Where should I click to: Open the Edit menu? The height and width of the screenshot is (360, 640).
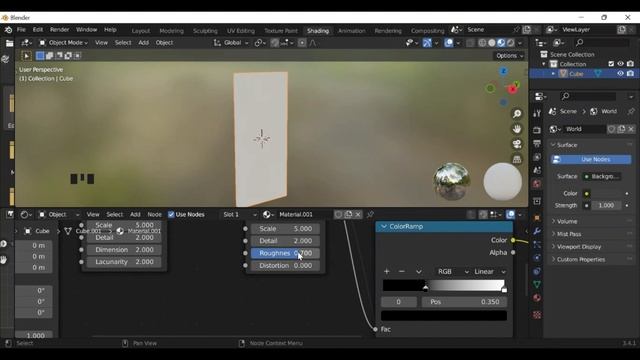[38, 30]
